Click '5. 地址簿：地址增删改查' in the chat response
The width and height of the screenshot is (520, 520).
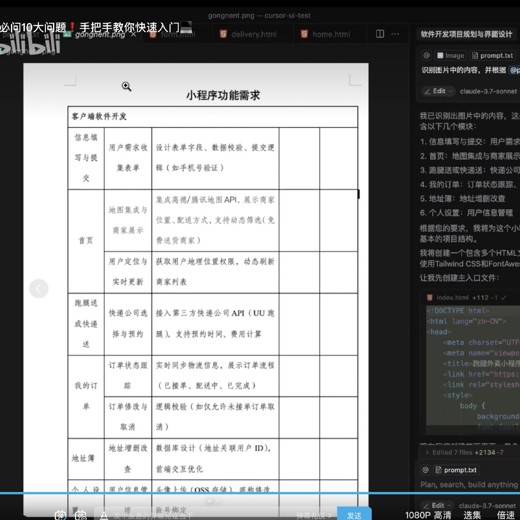(x=463, y=199)
